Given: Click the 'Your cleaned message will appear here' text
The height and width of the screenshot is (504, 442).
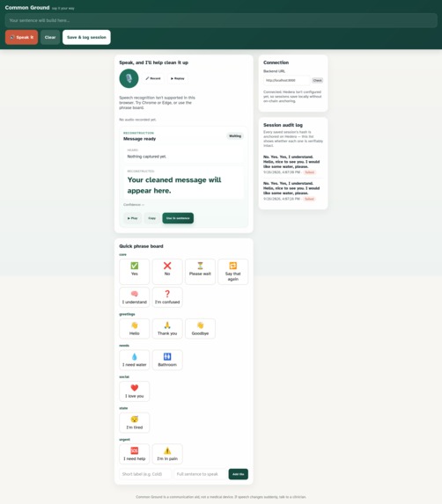Looking at the screenshot, I should coord(174,185).
